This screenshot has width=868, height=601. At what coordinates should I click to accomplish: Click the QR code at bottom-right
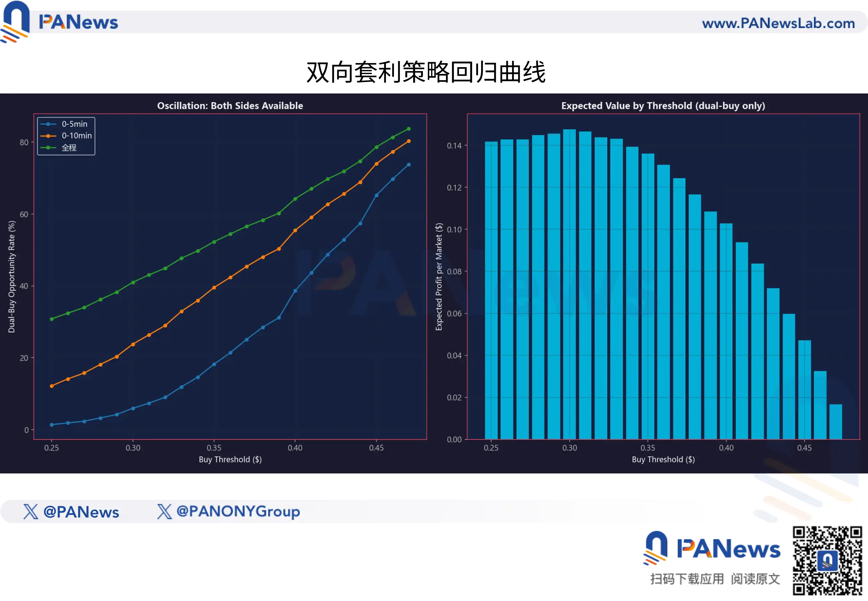pos(827,561)
